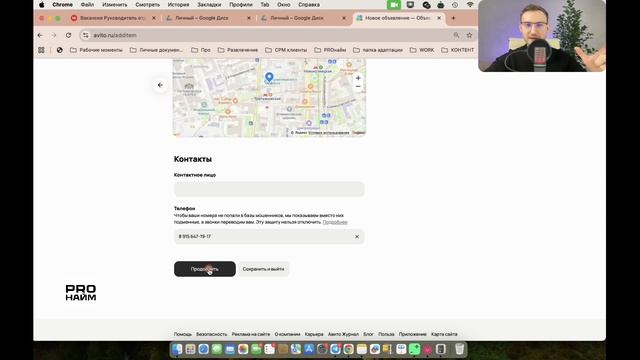
Task: Open Photos from the dock
Action: click(x=243, y=349)
